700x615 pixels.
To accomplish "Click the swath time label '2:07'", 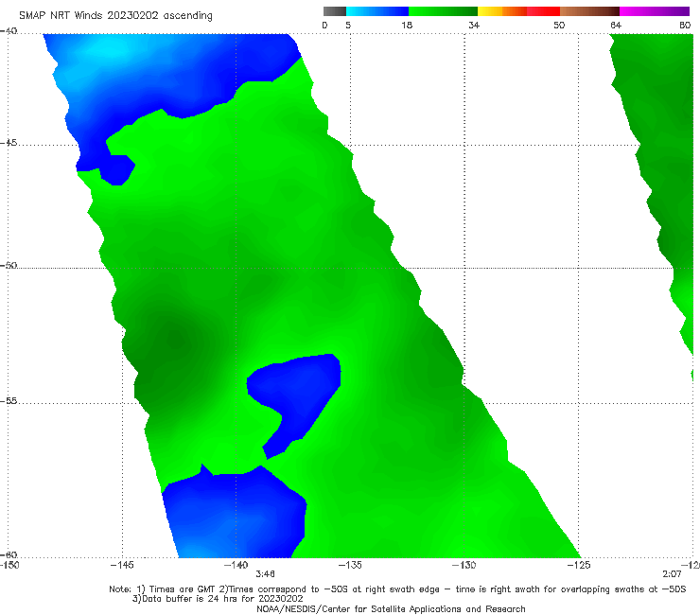I will (672, 574).
